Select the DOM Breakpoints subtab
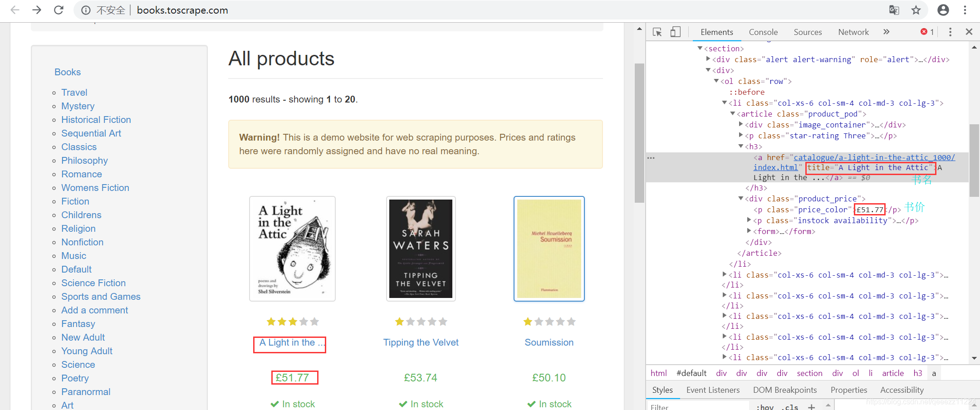 click(785, 390)
